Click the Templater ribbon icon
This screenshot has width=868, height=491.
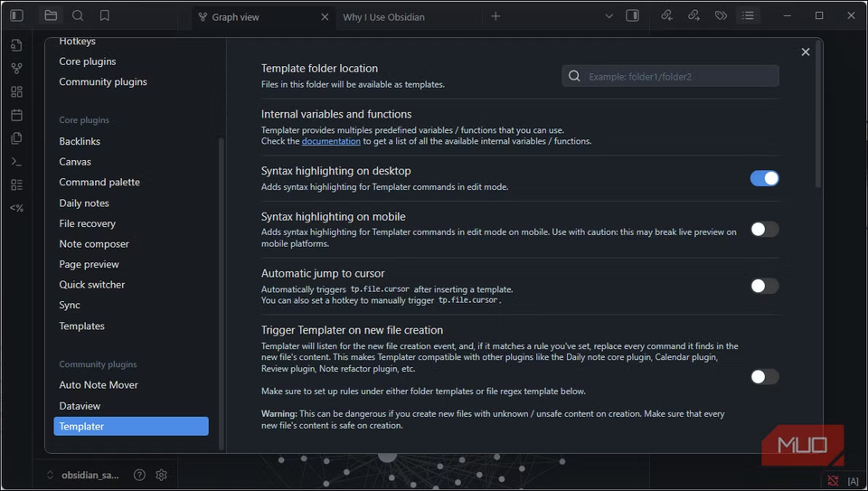(16, 208)
